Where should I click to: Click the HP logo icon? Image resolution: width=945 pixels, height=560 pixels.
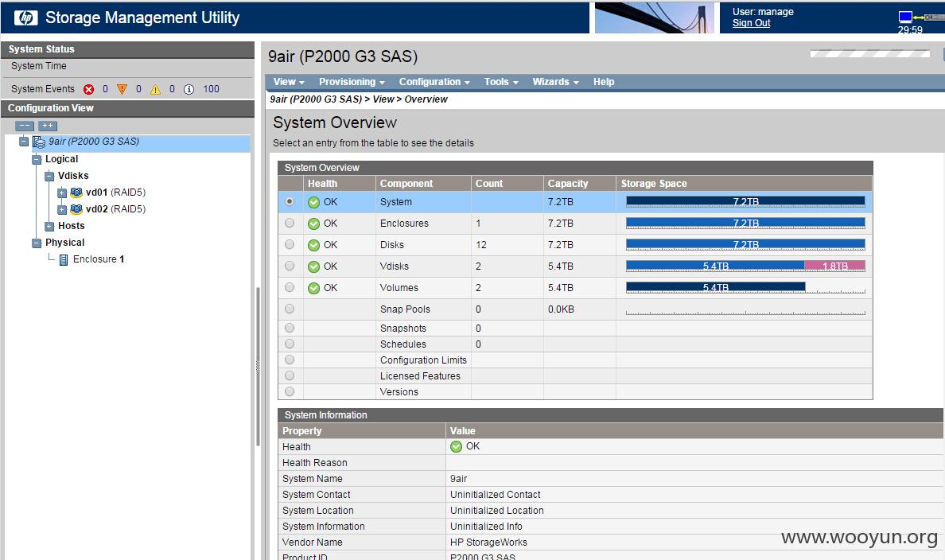click(25, 17)
